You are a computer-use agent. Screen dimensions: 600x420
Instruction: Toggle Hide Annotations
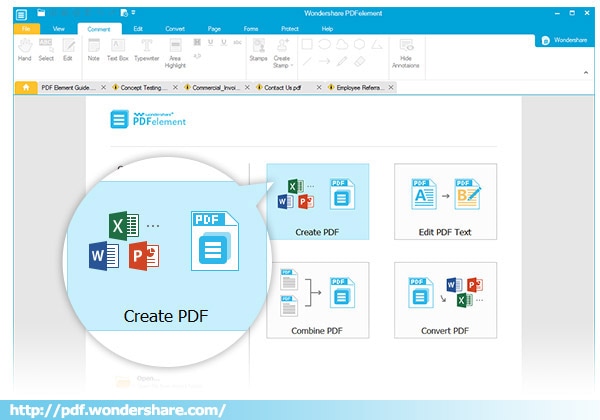[407, 52]
